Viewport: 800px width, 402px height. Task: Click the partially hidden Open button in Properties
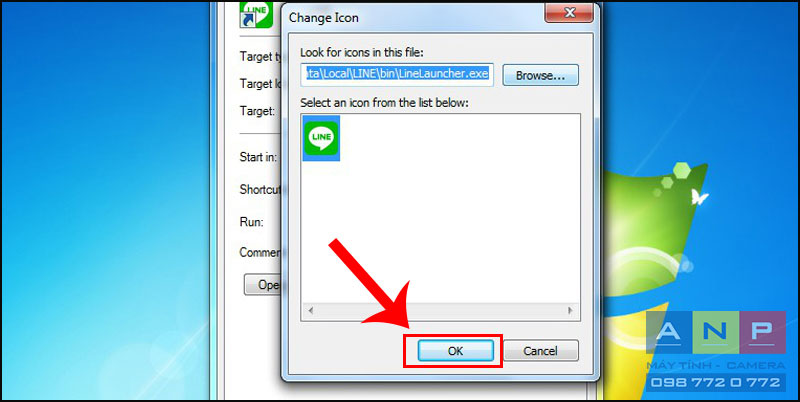[x=262, y=285]
